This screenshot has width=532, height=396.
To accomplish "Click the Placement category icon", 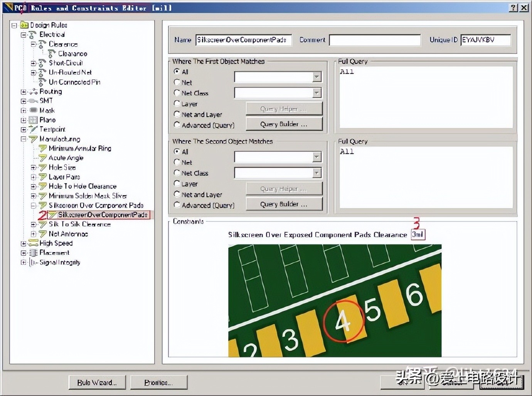I will pos(34,253).
